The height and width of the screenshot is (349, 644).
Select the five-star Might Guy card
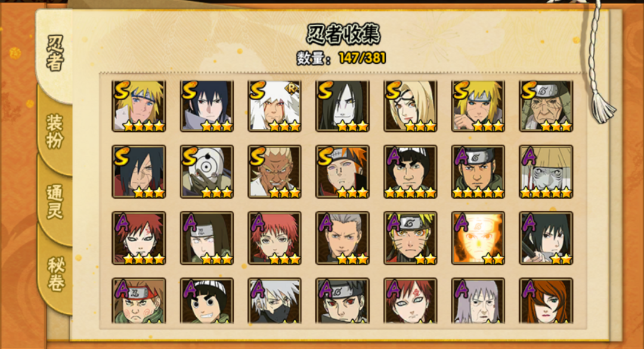click(410, 172)
